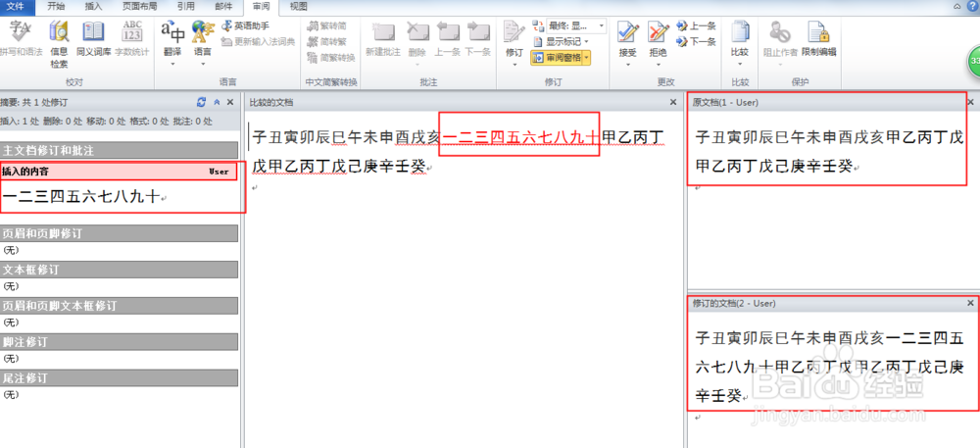Select the 插入的内容 revision entry
The image size is (980, 448).
pos(119,172)
